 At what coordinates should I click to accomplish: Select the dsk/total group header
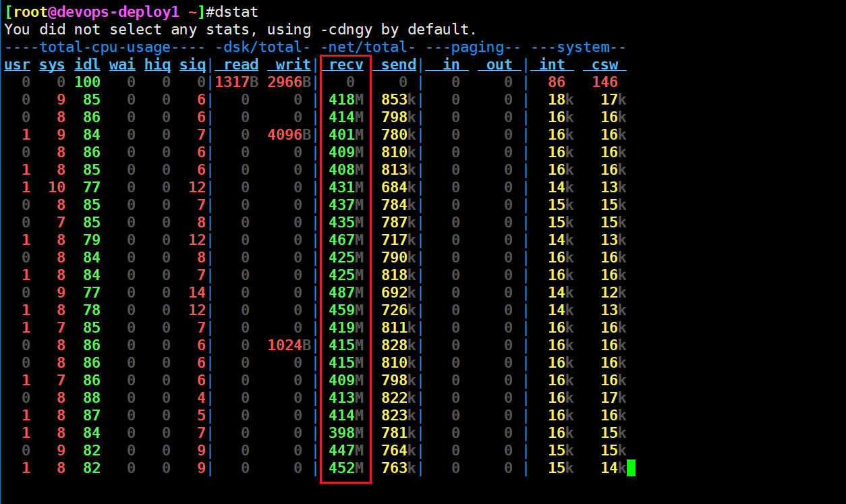click(x=262, y=47)
